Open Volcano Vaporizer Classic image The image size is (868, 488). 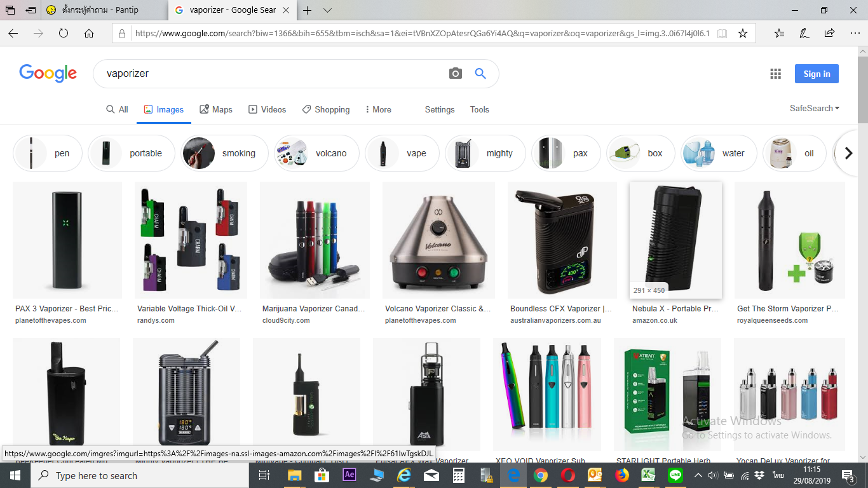tap(438, 240)
